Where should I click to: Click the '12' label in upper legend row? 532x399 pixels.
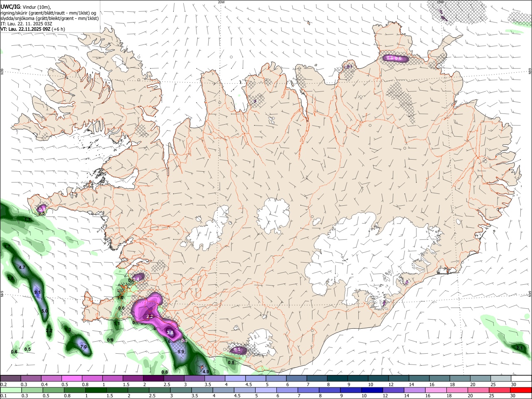point(391,384)
